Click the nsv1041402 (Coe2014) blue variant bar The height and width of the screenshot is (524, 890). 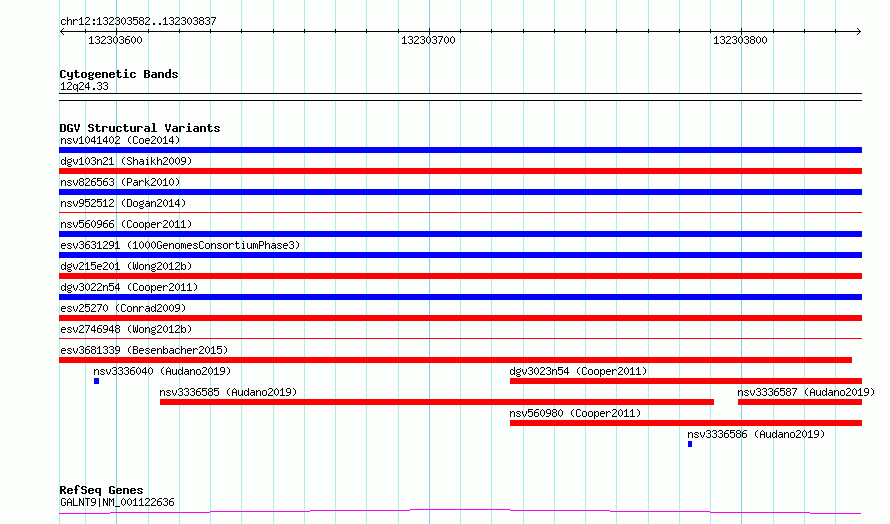(460, 150)
